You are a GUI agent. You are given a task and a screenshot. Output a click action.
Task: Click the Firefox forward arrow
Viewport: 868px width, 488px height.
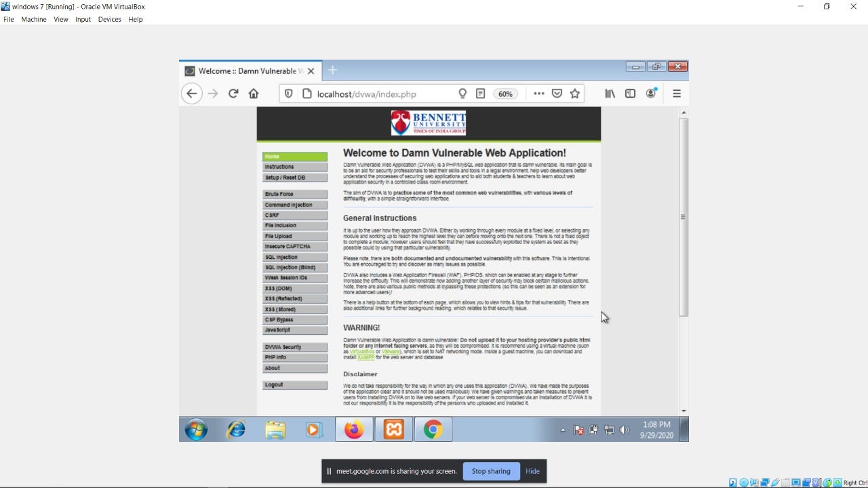click(213, 94)
